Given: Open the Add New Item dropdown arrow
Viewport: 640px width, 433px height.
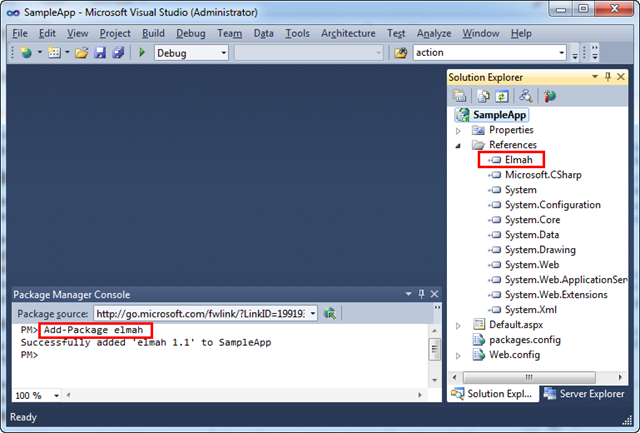Looking at the screenshot, I should [67, 53].
